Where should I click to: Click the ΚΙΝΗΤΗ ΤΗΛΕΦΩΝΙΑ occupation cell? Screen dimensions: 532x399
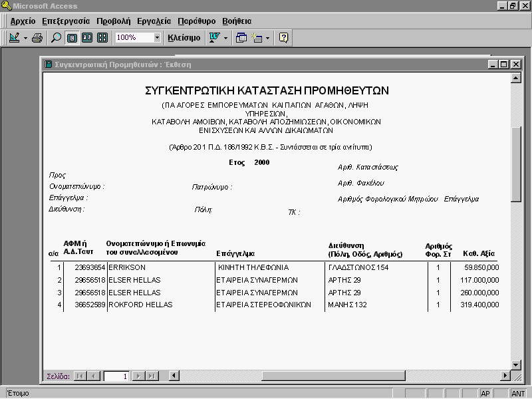253,267
